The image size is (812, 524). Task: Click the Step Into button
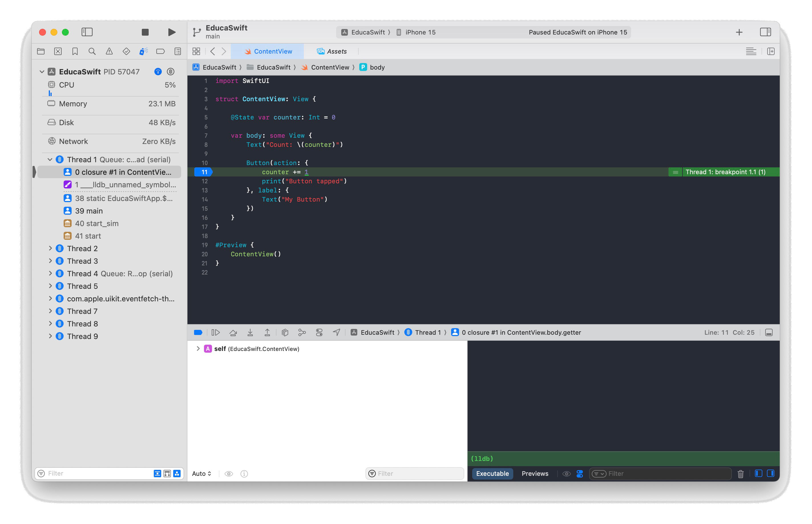250,332
